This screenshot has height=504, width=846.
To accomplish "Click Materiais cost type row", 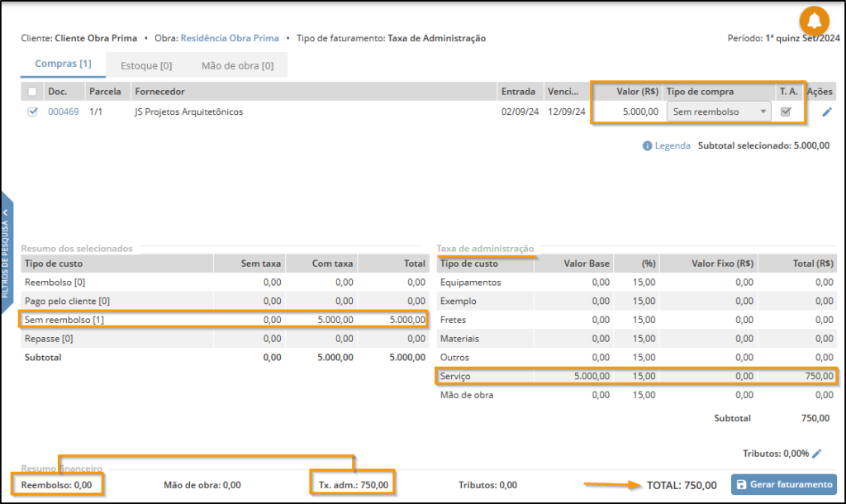I will pyautogui.click(x=637, y=339).
